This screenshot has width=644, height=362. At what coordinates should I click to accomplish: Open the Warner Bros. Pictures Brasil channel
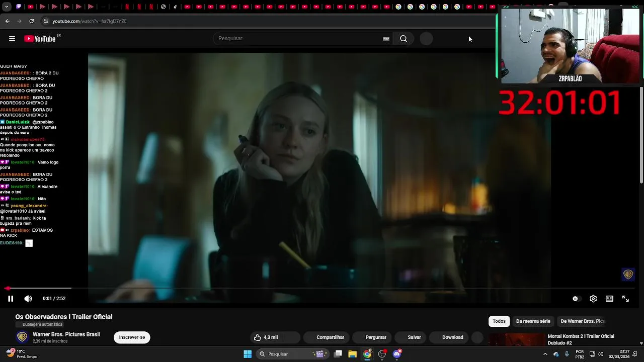pyautogui.click(x=66, y=334)
